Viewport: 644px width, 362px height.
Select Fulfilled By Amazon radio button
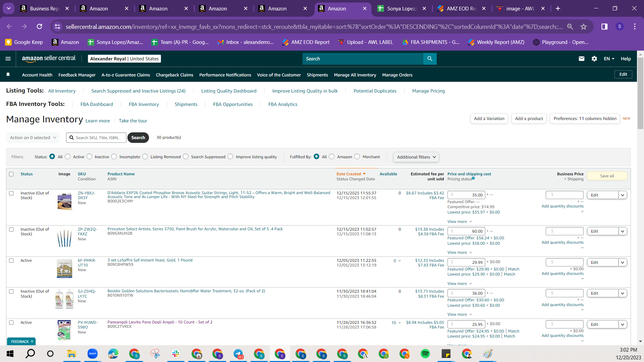point(332,157)
